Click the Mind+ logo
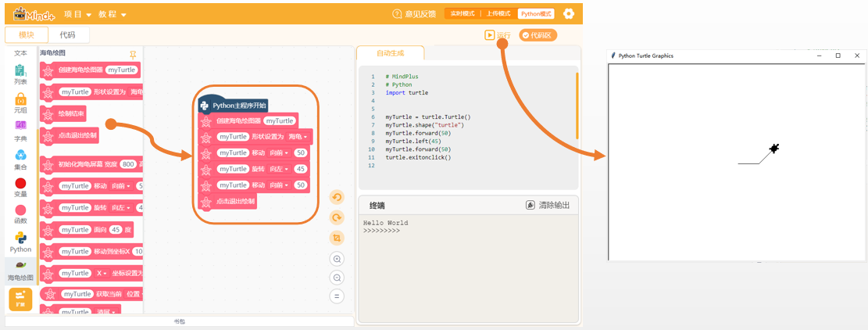 click(x=34, y=14)
